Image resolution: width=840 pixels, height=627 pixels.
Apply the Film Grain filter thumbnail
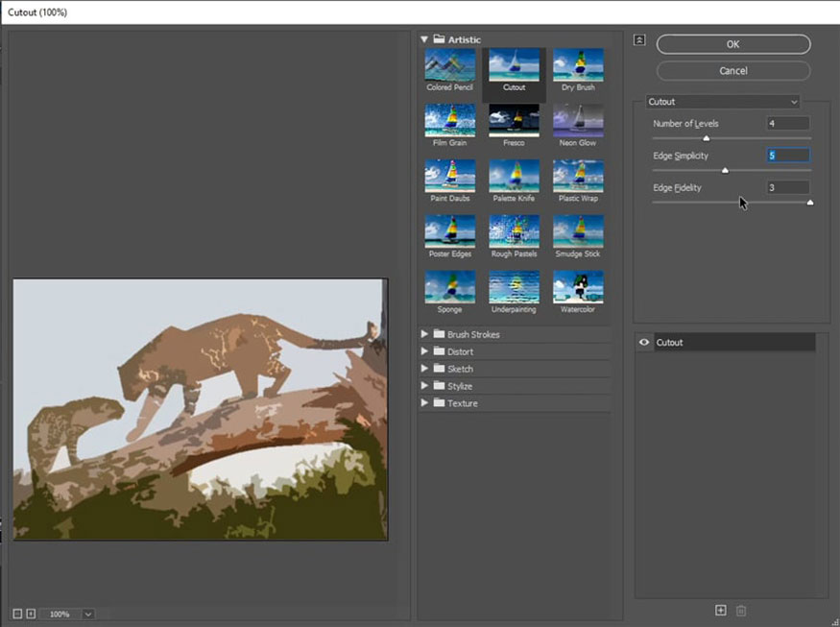click(449, 121)
